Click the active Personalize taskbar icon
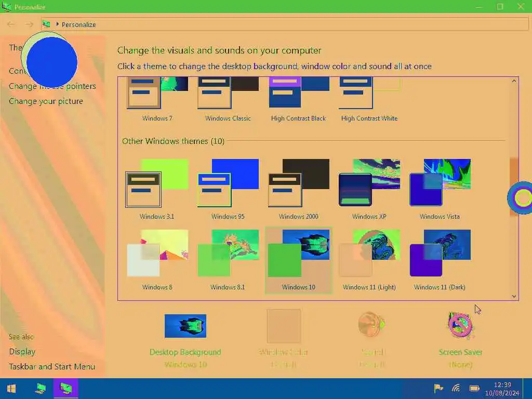 point(66,389)
